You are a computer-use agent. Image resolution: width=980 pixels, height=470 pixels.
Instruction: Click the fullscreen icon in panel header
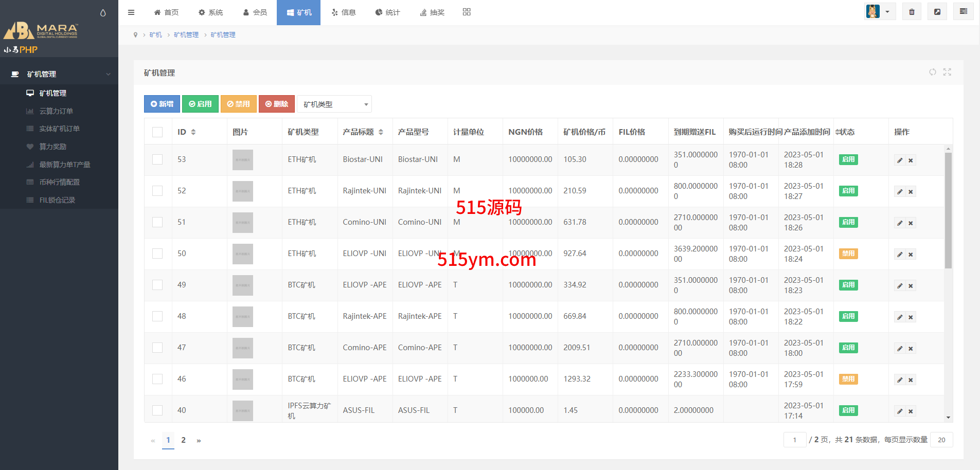[x=947, y=72]
